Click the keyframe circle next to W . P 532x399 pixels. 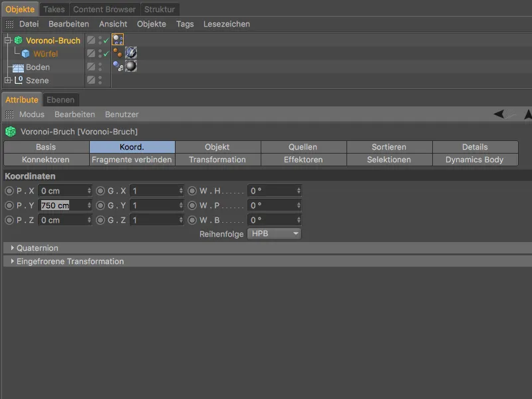click(192, 205)
